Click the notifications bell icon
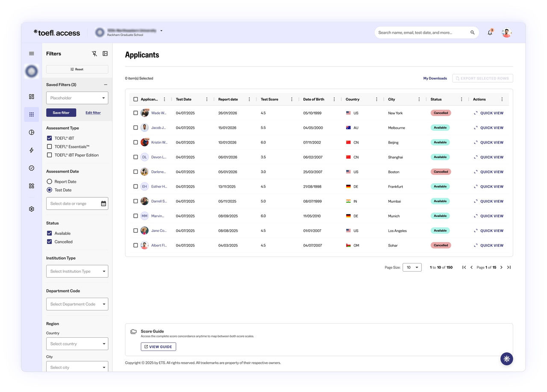This screenshot has height=392, width=547. point(490,32)
